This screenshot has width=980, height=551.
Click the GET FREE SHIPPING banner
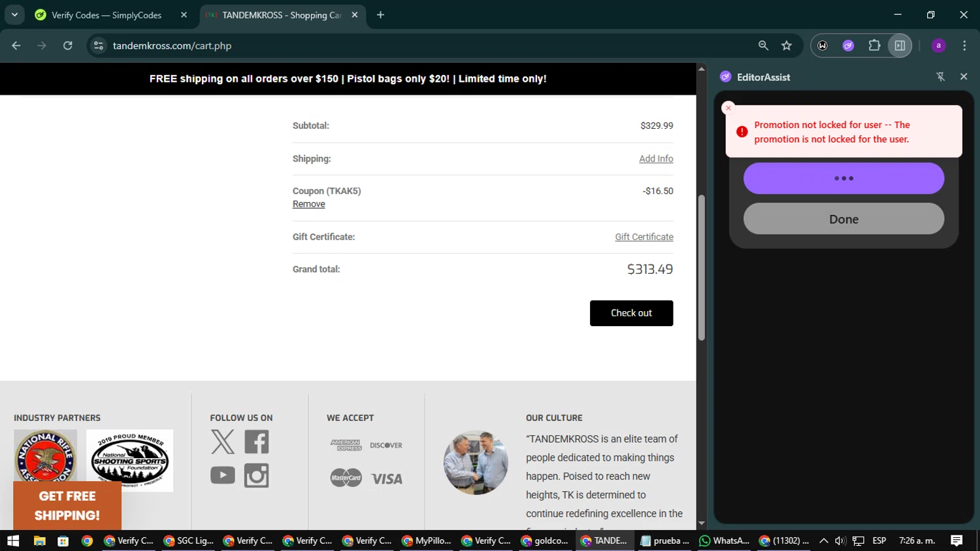click(67, 506)
